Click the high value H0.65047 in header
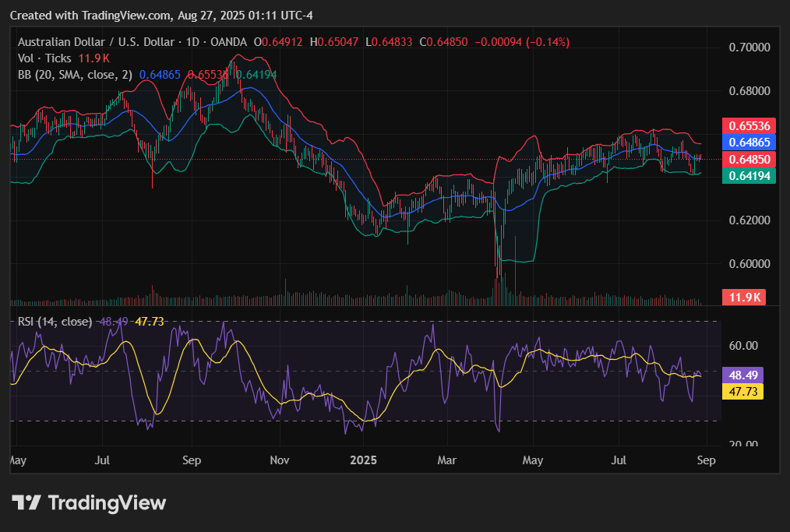The width and height of the screenshot is (790, 532). click(334, 42)
